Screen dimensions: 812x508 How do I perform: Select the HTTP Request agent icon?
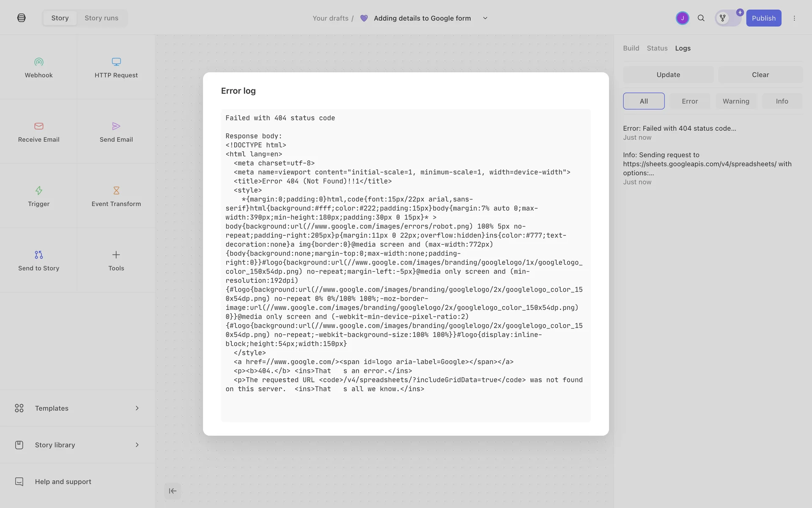[116, 62]
